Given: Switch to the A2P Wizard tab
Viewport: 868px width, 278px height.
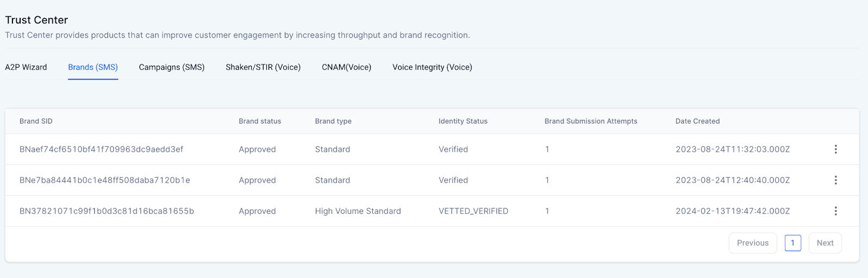Looking at the screenshot, I should 26,67.
